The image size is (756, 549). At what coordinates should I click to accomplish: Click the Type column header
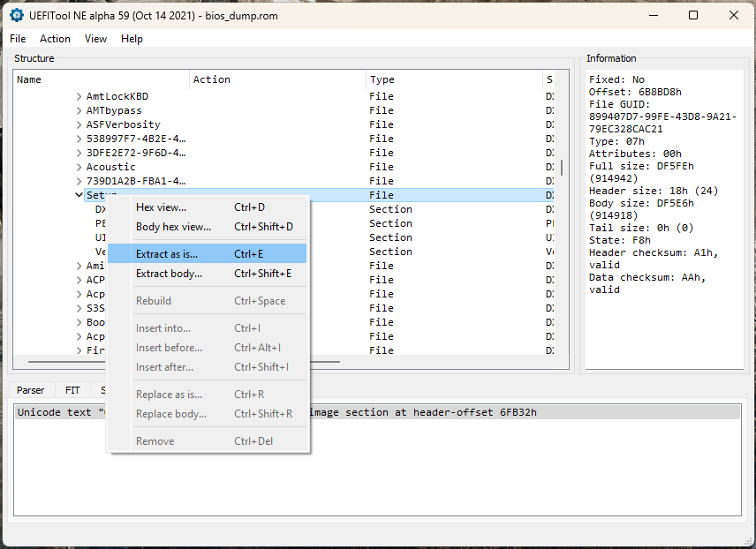click(455, 79)
